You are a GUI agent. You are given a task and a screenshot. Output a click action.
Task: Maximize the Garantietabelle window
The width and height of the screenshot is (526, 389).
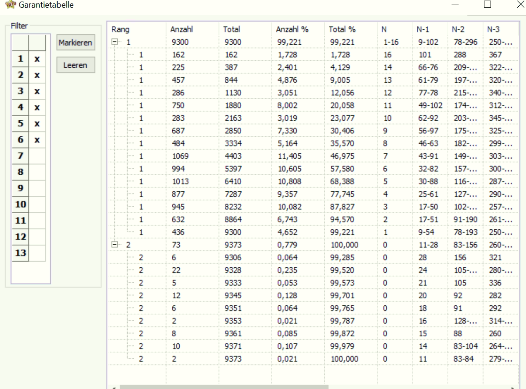click(487, 5)
